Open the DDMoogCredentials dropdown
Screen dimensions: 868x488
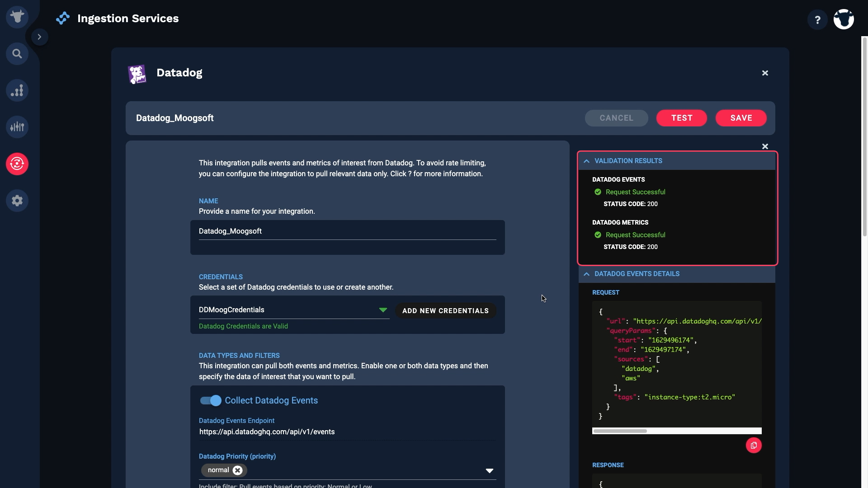(294, 310)
